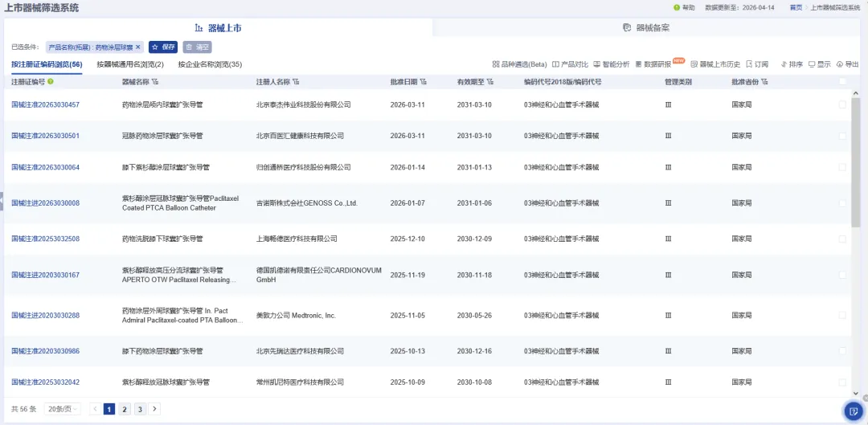Image resolution: width=868 pixels, height=425 pixels.
Task: Open 数据研报 report tool
Action: tap(655, 64)
